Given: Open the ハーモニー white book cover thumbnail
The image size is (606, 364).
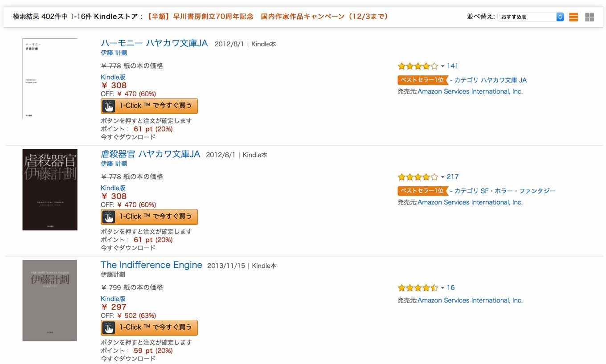Looking at the screenshot, I should pos(50,79).
